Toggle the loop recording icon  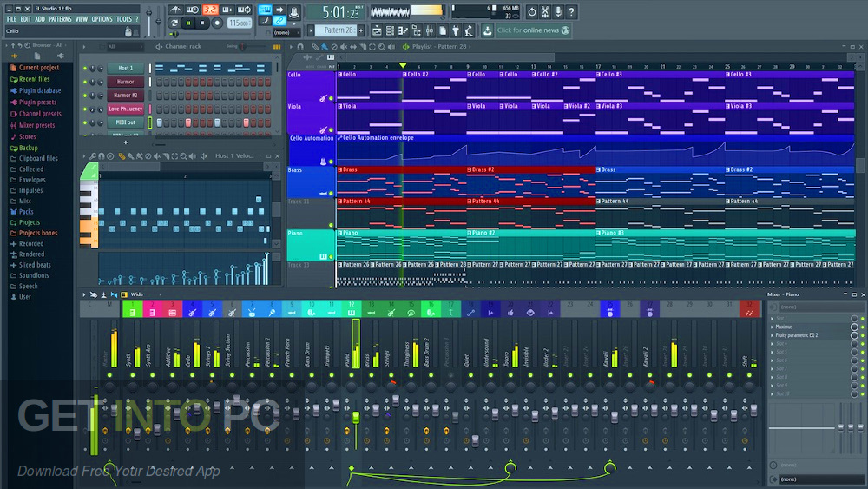pyautogui.click(x=244, y=10)
